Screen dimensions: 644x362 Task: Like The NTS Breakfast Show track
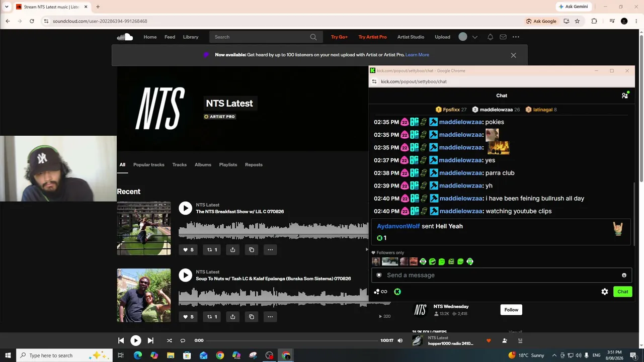[188, 249]
